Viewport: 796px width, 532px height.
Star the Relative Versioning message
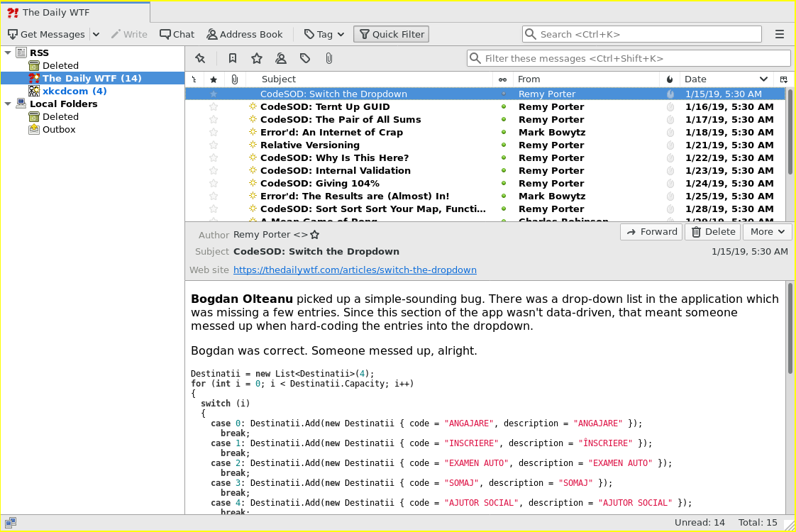(214, 145)
